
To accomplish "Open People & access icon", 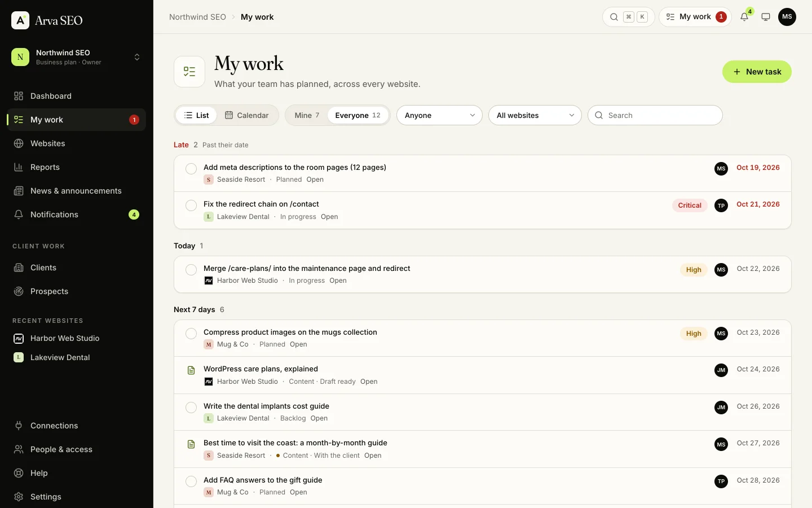I will [x=19, y=449].
